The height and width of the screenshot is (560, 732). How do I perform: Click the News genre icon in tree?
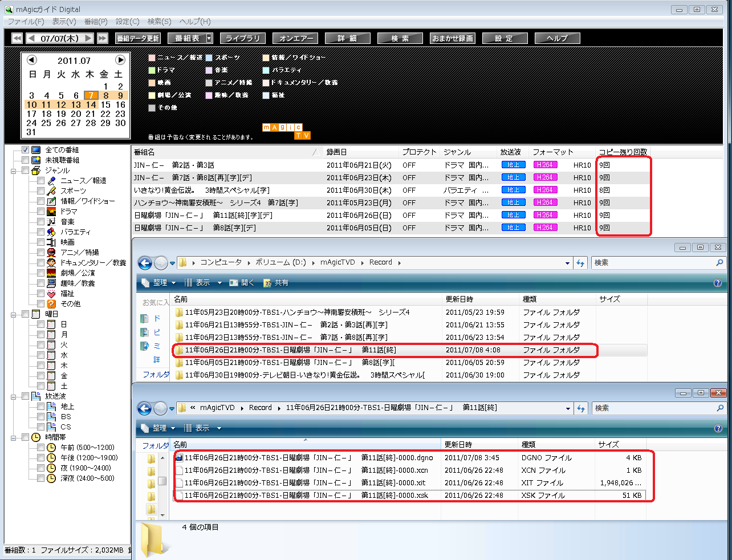point(51,181)
